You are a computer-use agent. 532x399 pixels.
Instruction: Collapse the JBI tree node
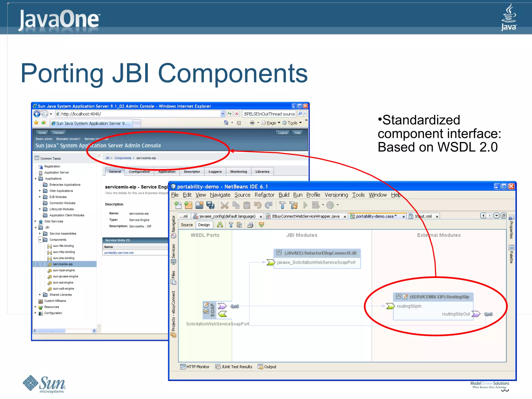36,228
